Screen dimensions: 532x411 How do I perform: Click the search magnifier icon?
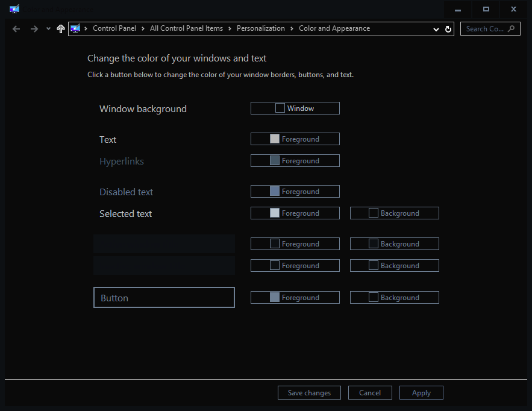pyautogui.click(x=512, y=29)
